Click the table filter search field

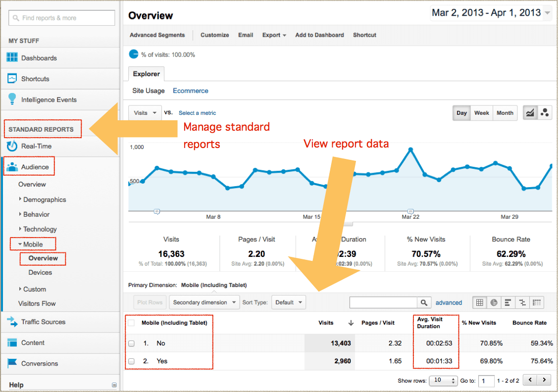[383, 302]
